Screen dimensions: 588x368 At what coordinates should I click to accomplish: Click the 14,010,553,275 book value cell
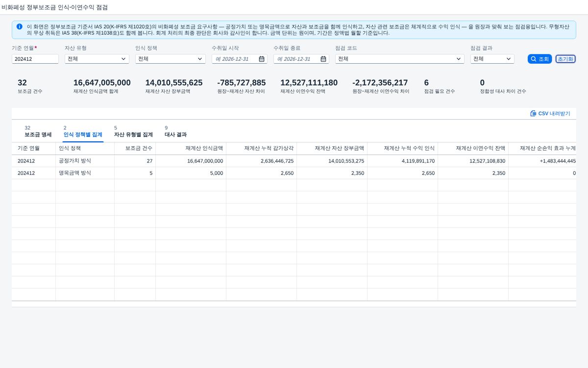tap(332, 161)
